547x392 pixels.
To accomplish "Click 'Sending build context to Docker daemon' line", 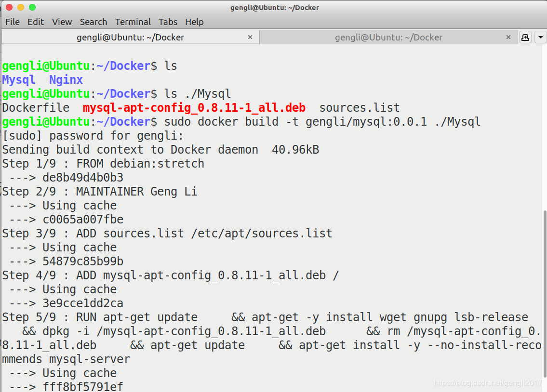I will tap(160, 149).
